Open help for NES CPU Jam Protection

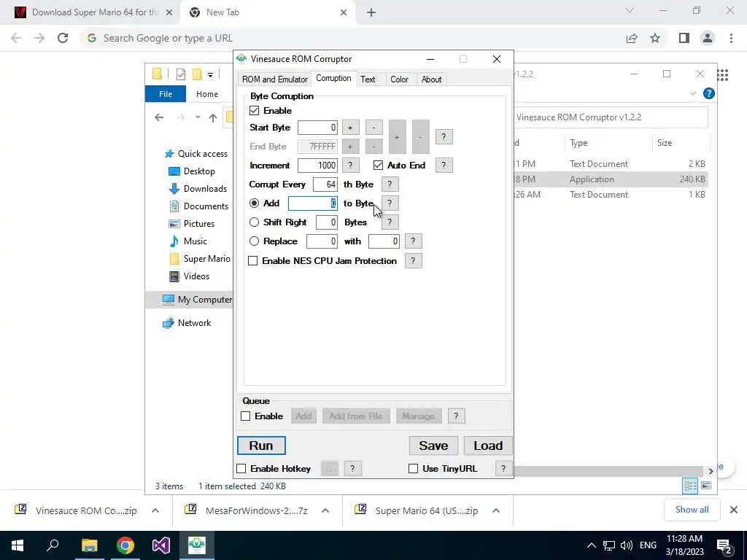pyautogui.click(x=413, y=261)
